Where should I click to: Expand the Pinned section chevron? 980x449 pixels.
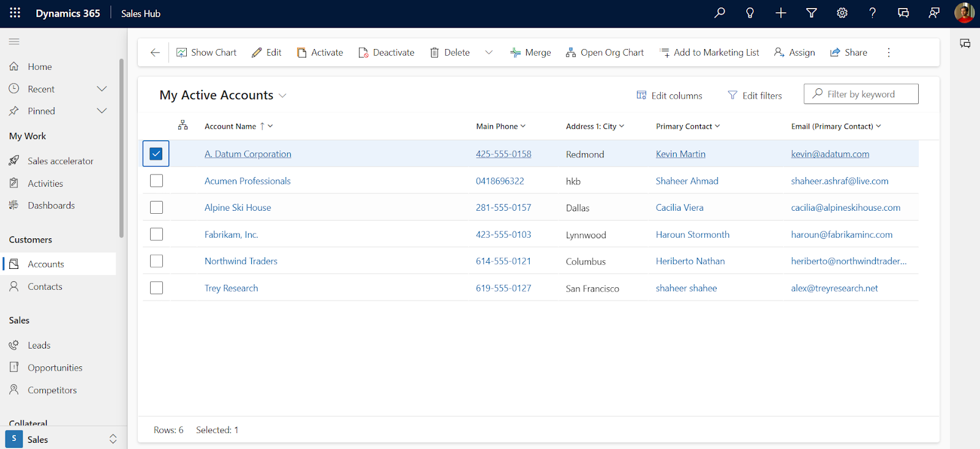click(102, 111)
